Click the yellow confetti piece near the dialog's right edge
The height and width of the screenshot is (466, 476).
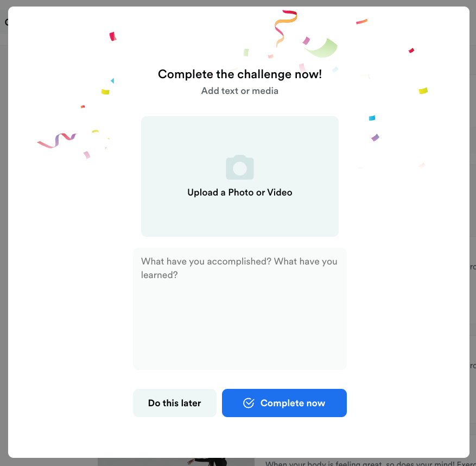[x=423, y=91]
